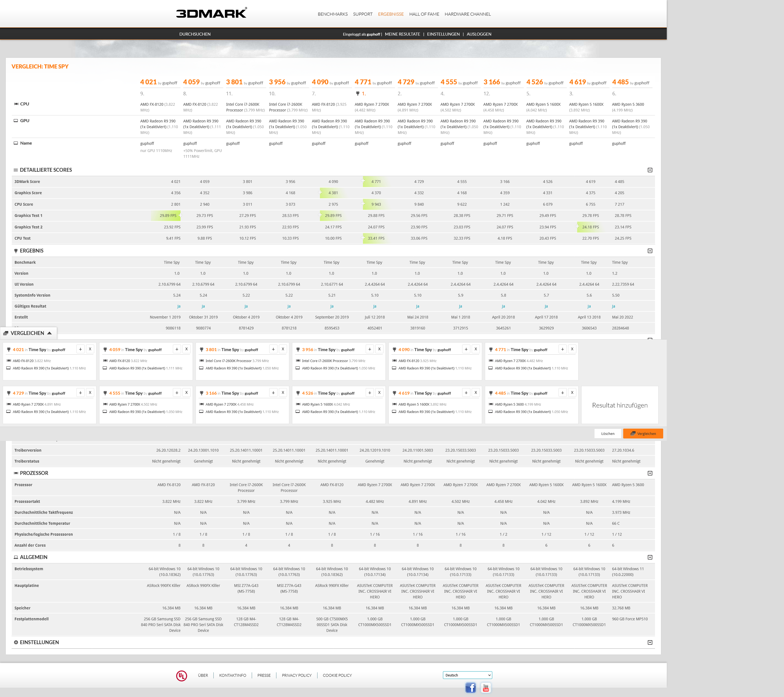
Task: Click the orange Vergleichen button
Action: [643, 434]
